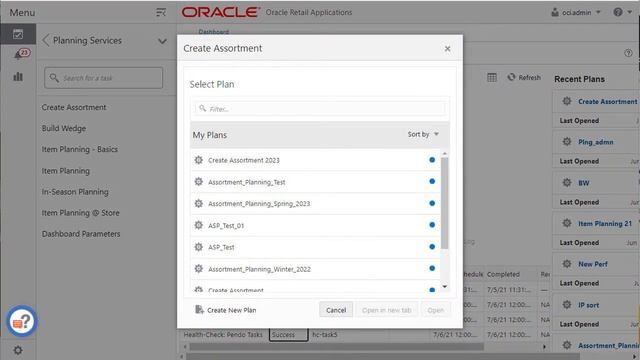Click the settings gear in left sidebar
640x360 pixels.
tap(18, 350)
